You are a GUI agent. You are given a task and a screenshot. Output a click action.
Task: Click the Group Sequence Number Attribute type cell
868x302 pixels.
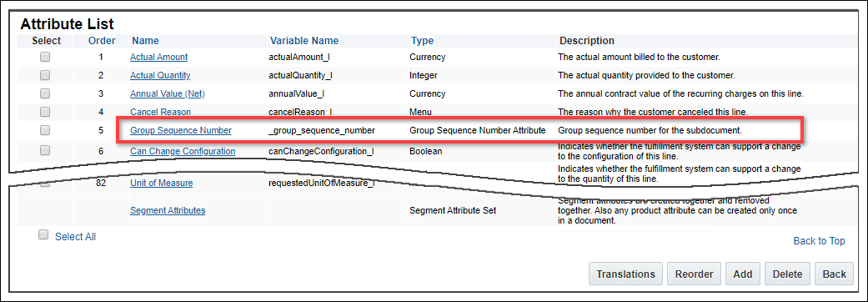[478, 131]
